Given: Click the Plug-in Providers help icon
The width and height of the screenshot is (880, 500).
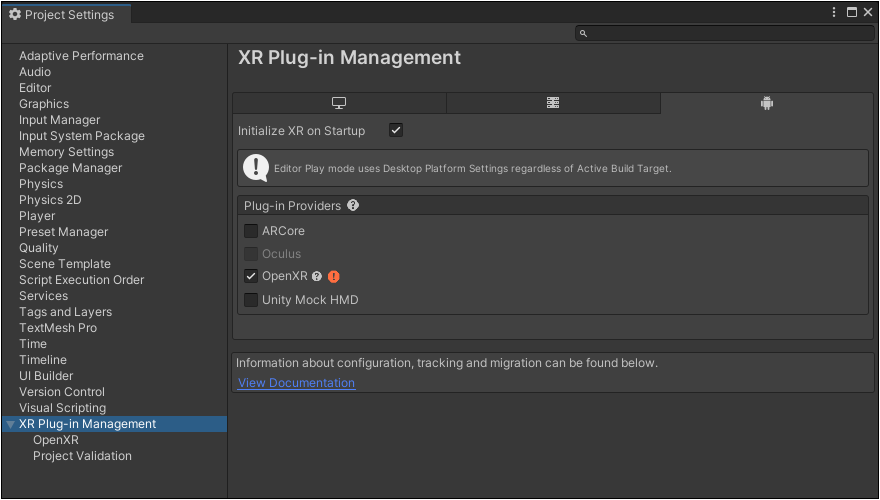Looking at the screenshot, I should 353,205.
